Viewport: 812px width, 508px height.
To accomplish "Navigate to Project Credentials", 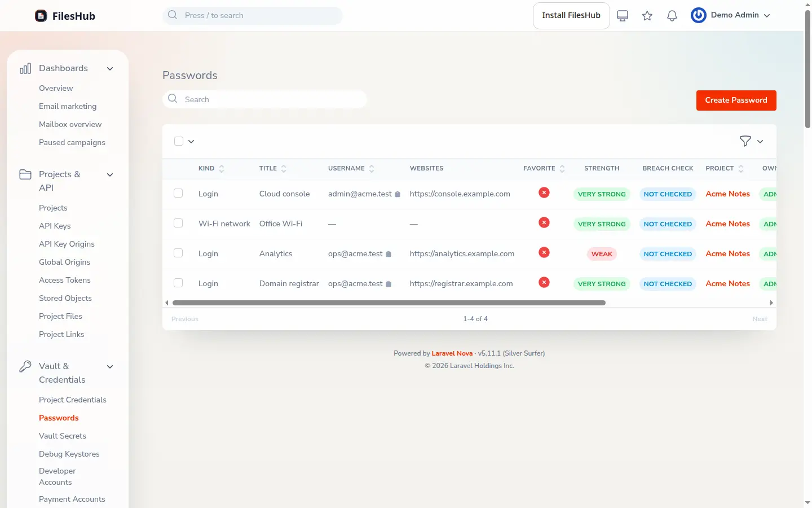I will [x=73, y=400].
